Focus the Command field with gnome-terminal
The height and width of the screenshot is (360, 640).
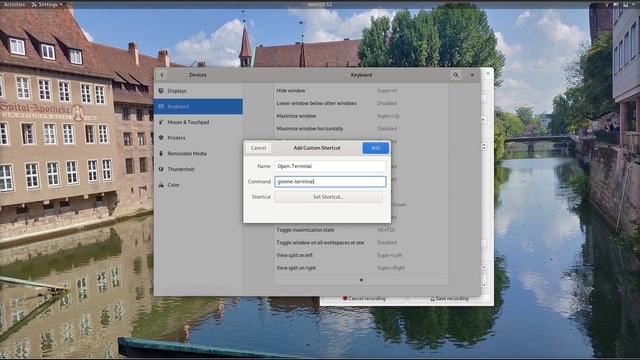pos(330,182)
